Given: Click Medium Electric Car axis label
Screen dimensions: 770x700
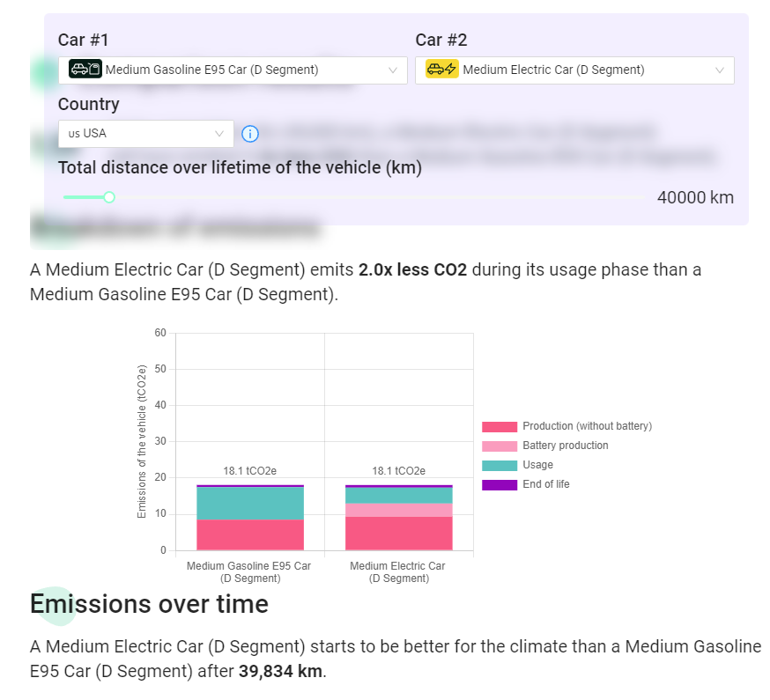Looking at the screenshot, I should 397,571.
